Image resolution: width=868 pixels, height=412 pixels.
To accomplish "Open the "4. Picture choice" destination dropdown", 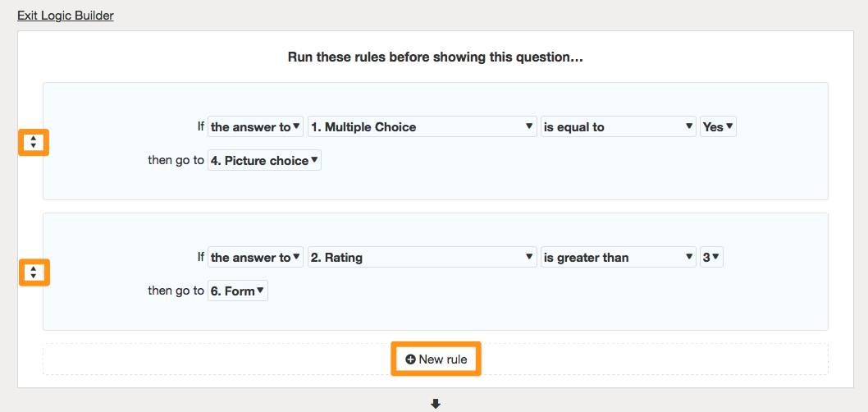I will point(264,161).
